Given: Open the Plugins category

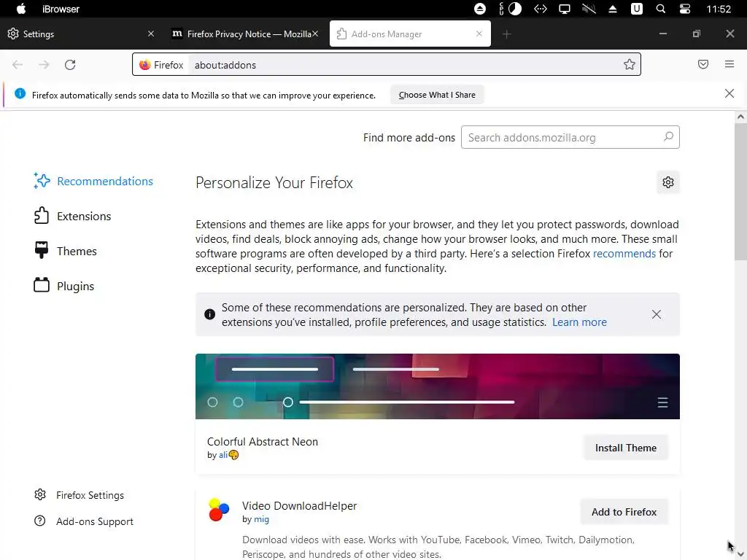Looking at the screenshot, I should click(64, 286).
